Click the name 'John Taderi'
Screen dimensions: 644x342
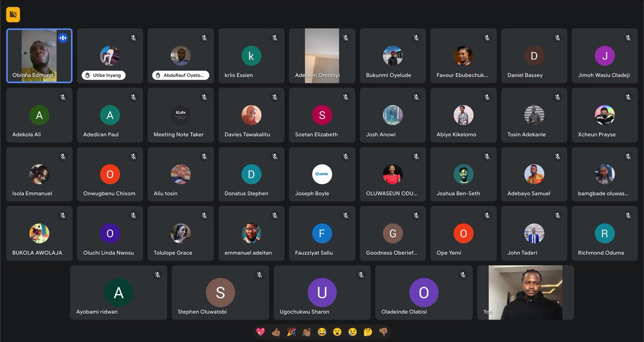tap(523, 253)
